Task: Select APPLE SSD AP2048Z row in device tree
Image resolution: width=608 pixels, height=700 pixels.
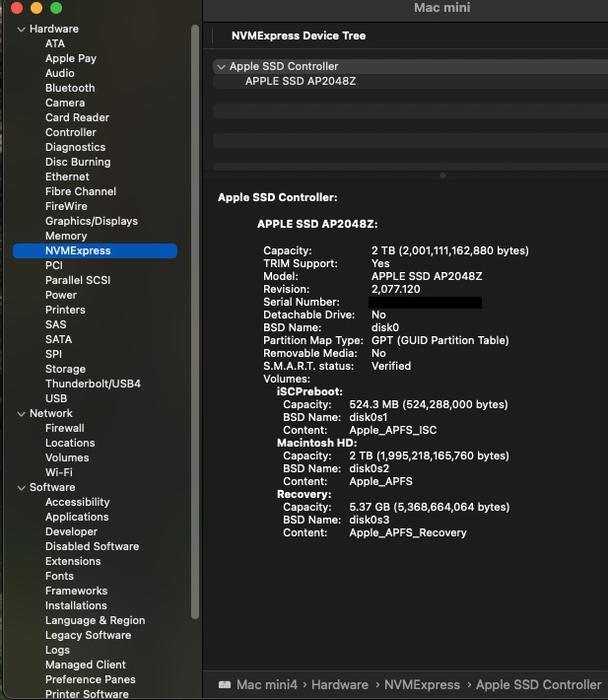Action: coord(410,81)
